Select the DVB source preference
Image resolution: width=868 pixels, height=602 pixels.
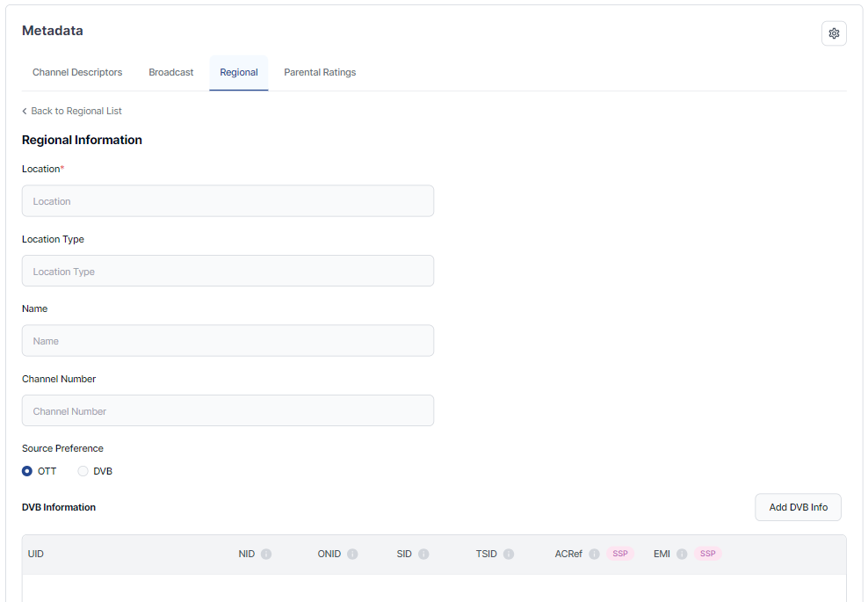83,471
